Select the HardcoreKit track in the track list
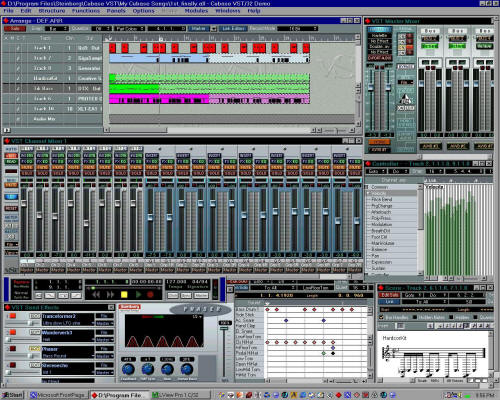 [52, 78]
